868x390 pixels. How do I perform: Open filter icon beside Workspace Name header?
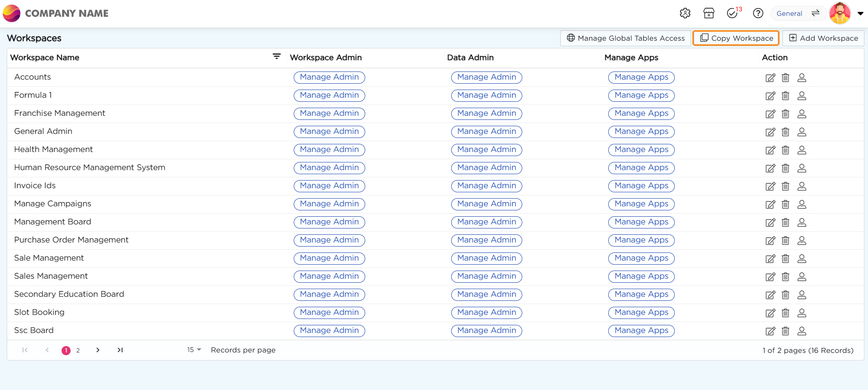(x=277, y=57)
